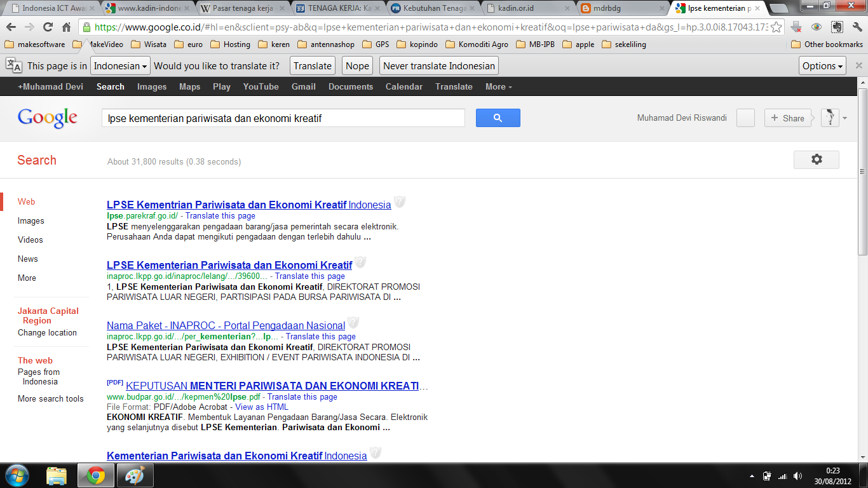Viewport: 868px width, 488px height.
Task: Click the Share button
Action: 788,118
